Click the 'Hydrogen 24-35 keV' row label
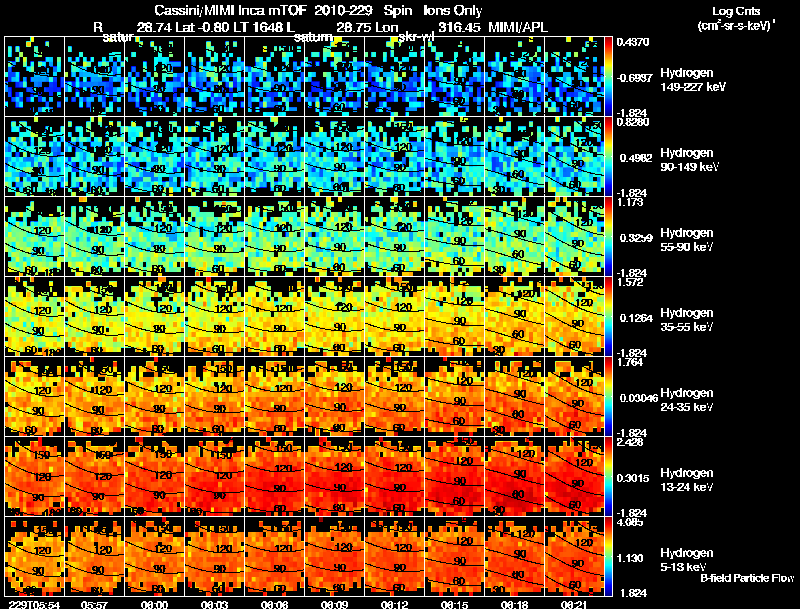 tap(687, 400)
